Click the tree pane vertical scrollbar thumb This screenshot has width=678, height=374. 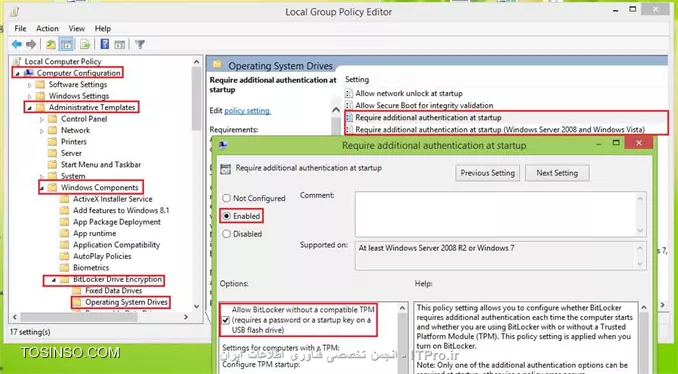coord(197,98)
